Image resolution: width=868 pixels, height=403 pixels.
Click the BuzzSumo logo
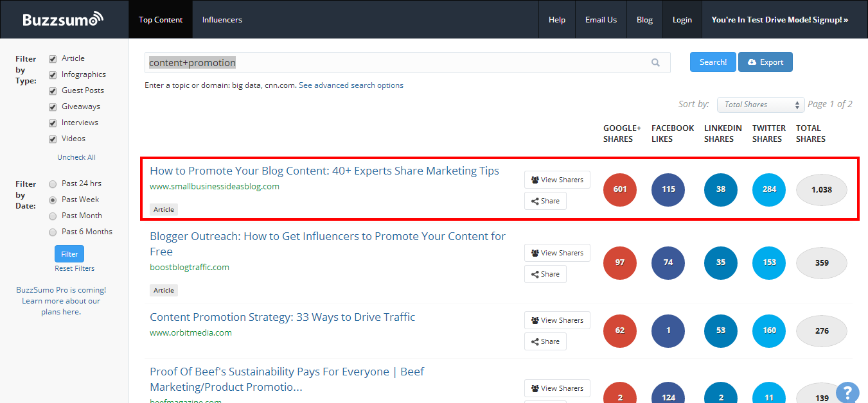click(62, 19)
